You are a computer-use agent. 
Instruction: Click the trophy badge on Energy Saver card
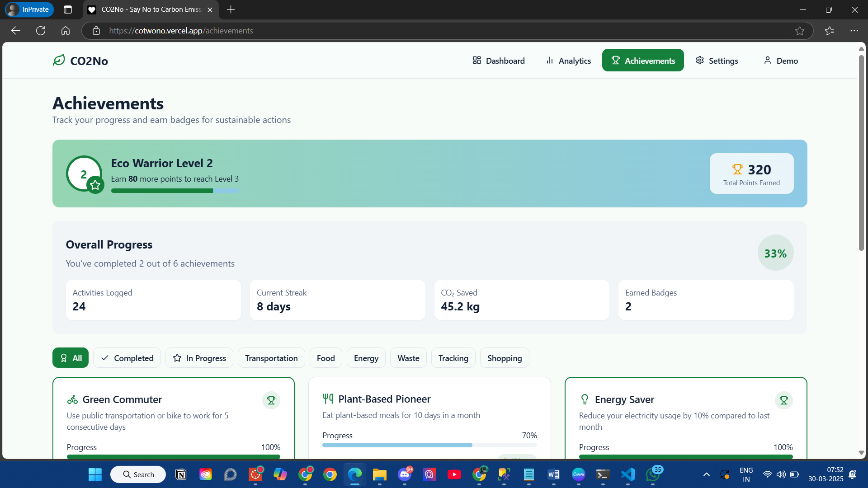point(783,400)
